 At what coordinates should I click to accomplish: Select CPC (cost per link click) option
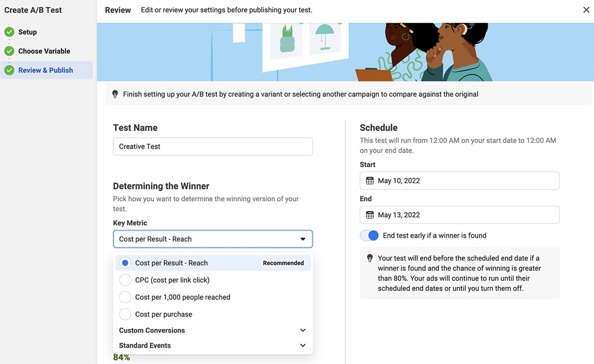coord(126,280)
